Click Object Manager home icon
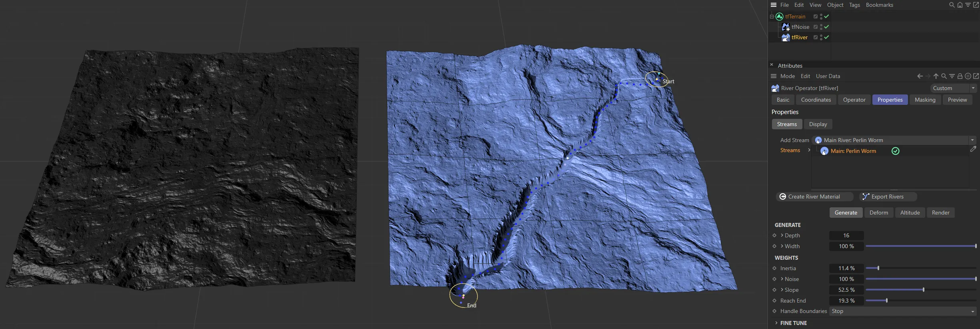Image resolution: width=980 pixels, height=329 pixels. pyautogui.click(x=960, y=5)
